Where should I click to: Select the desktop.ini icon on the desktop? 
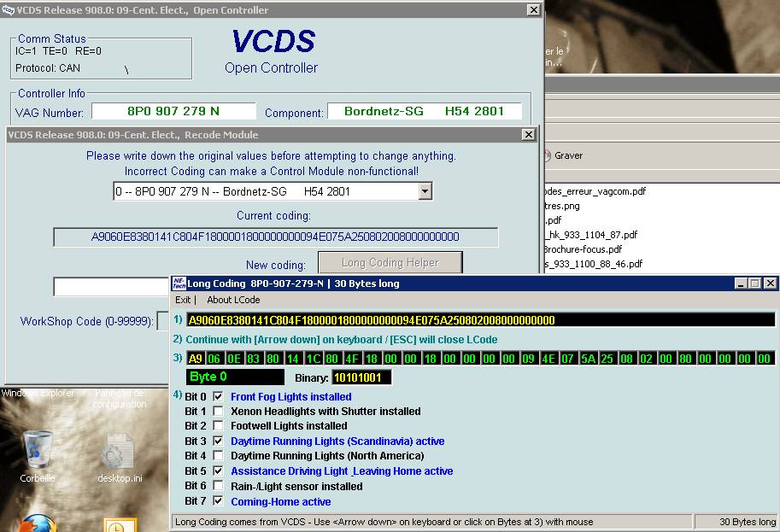pos(120,451)
